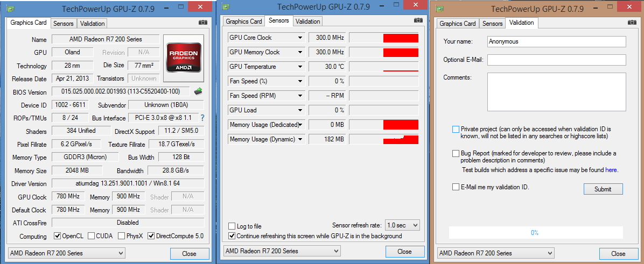Open GPU selector dropdown in Graphics Card window
Screen dimensions: 644x264
[x=66, y=253]
